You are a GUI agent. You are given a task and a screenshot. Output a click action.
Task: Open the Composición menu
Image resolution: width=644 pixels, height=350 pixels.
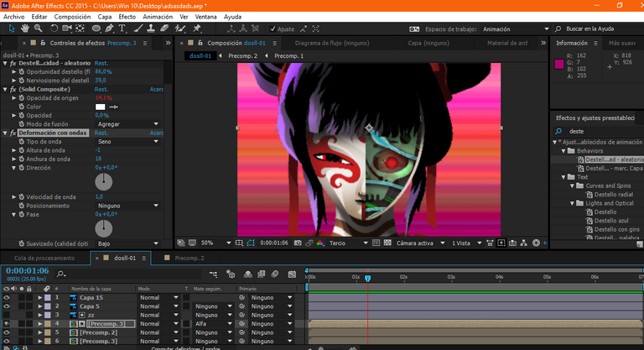72,17
